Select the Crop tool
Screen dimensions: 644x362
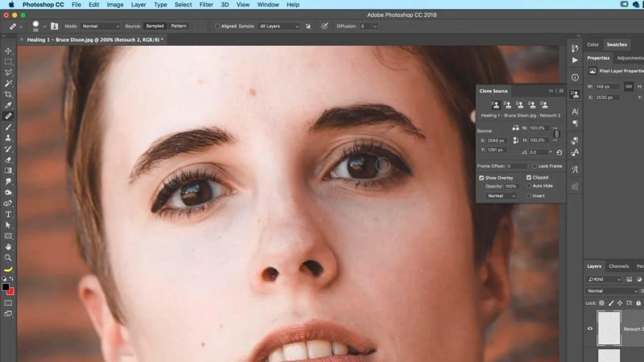(8, 94)
